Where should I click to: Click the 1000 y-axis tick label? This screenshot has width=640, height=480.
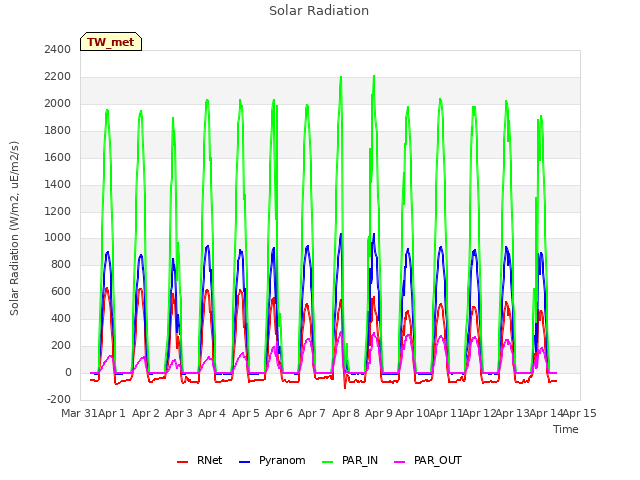[58, 238]
